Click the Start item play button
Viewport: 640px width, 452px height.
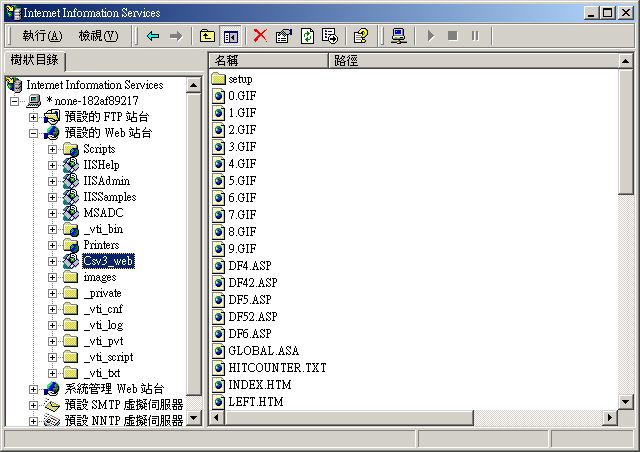coord(430,36)
